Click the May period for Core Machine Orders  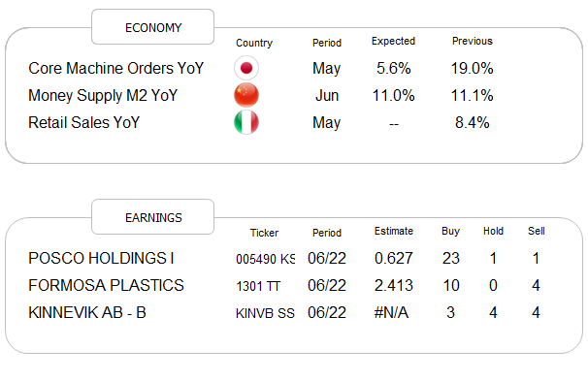click(x=327, y=69)
